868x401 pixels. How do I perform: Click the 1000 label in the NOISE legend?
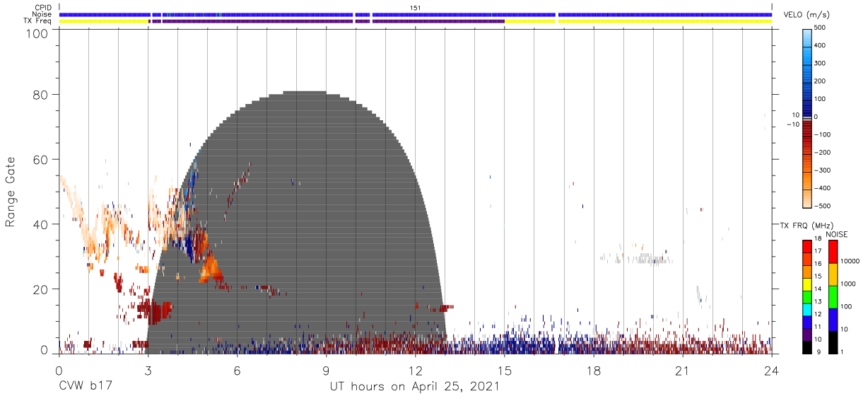[849, 284]
